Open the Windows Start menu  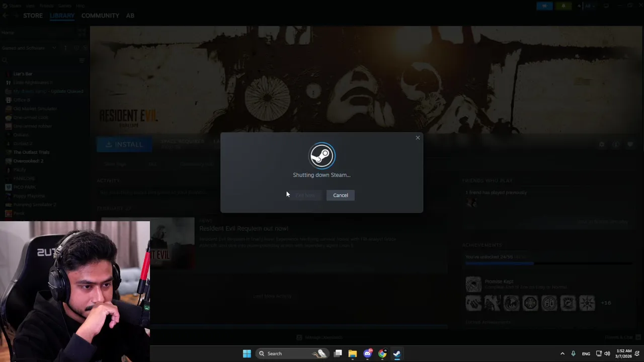pos(247,353)
